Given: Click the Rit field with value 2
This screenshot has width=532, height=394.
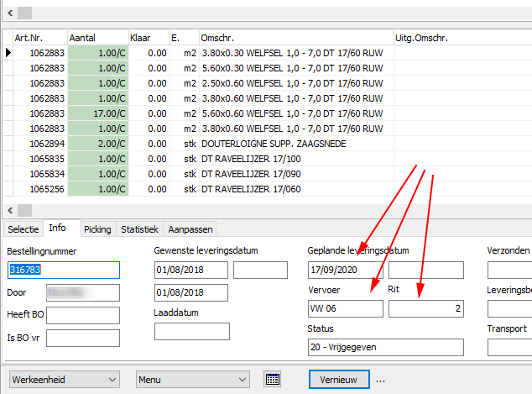Looking at the screenshot, I should [426, 308].
